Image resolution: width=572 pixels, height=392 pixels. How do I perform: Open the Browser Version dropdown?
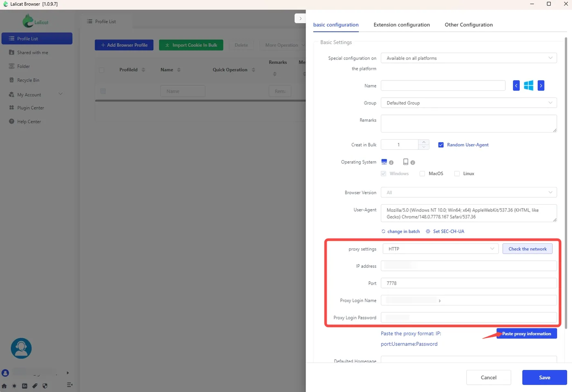tap(469, 192)
